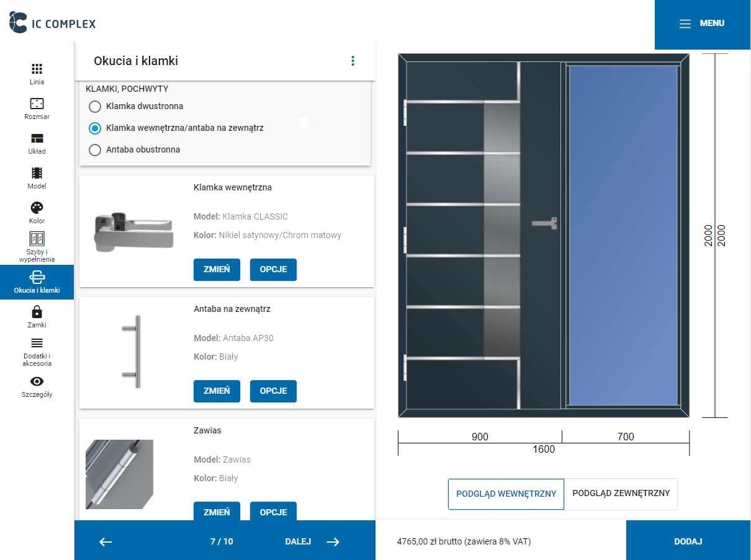This screenshot has height=560, width=751.
Task: Select Klamka wewnętrzna/antaba na zewnątrz option
Action: (95, 128)
